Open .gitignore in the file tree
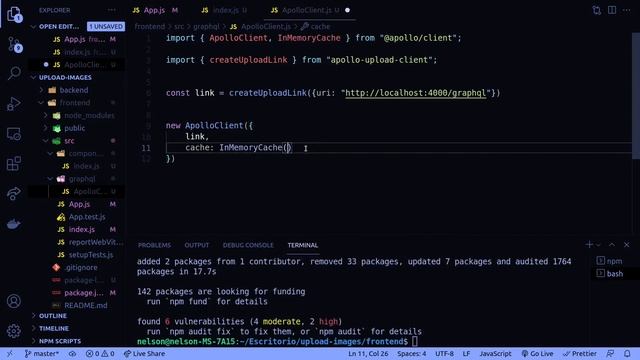 pos(81,267)
